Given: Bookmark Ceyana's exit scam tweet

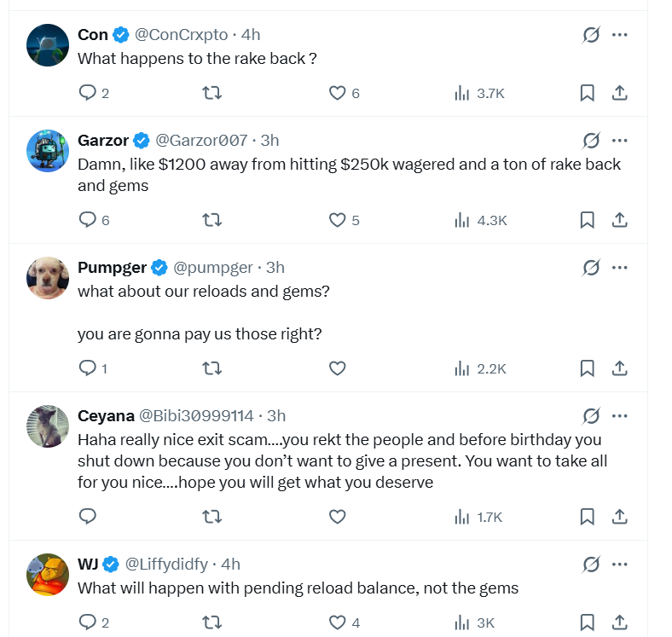Looking at the screenshot, I should (x=587, y=517).
